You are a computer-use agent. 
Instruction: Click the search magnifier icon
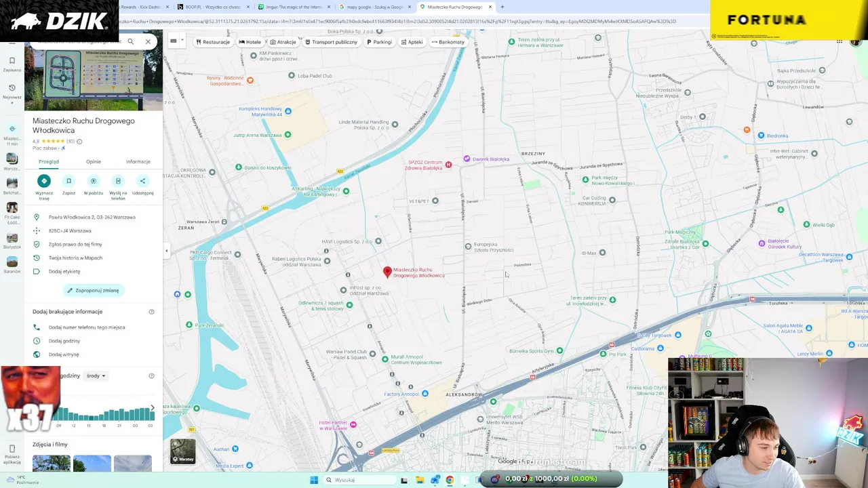coord(130,41)
